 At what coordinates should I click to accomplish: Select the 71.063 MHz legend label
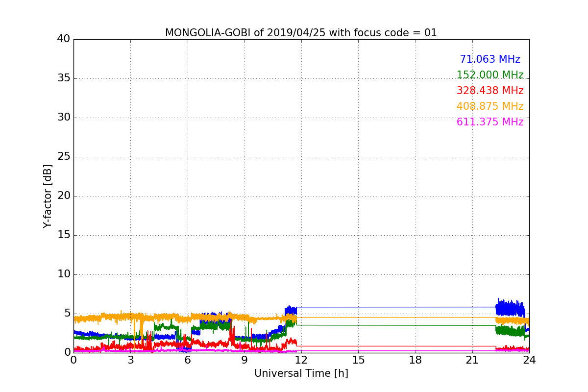click(490, 59)
